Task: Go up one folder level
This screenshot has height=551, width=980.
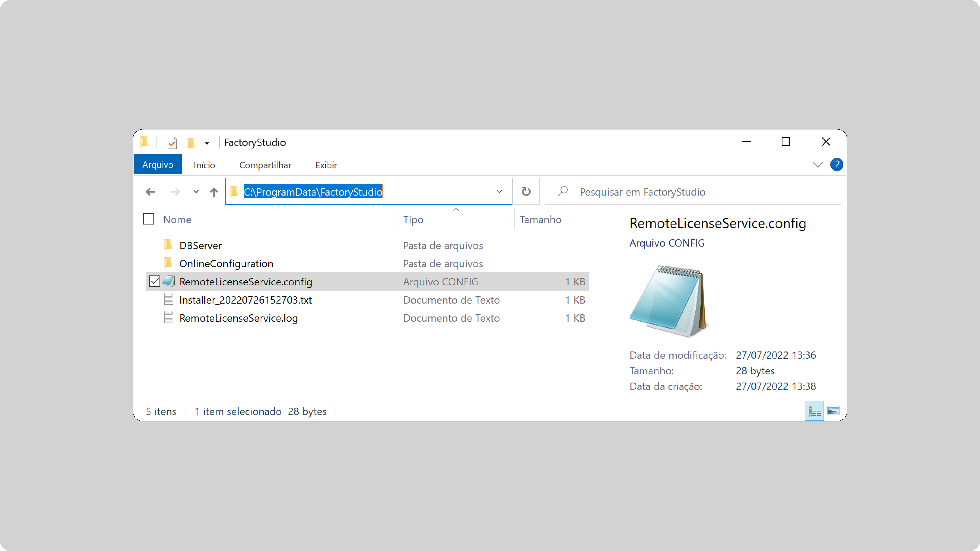Action: click(x=214, y=192)
